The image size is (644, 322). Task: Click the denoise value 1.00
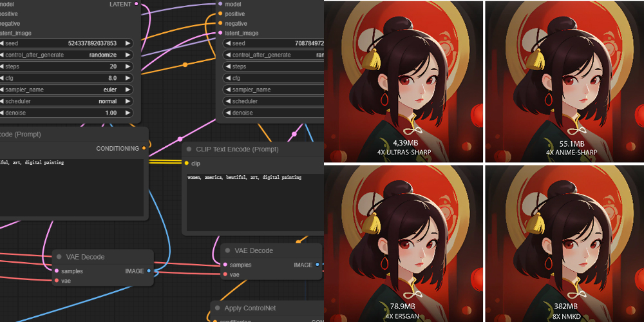click(x=111, y=113)
